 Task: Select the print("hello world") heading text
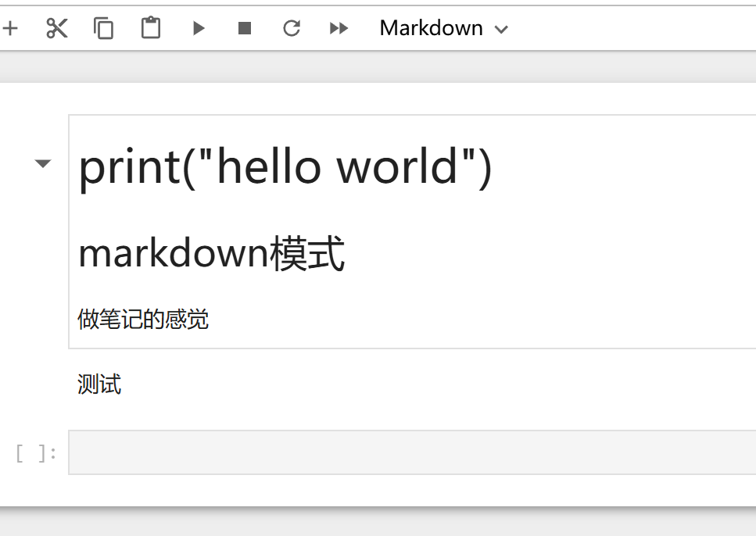tap(285, 166)
